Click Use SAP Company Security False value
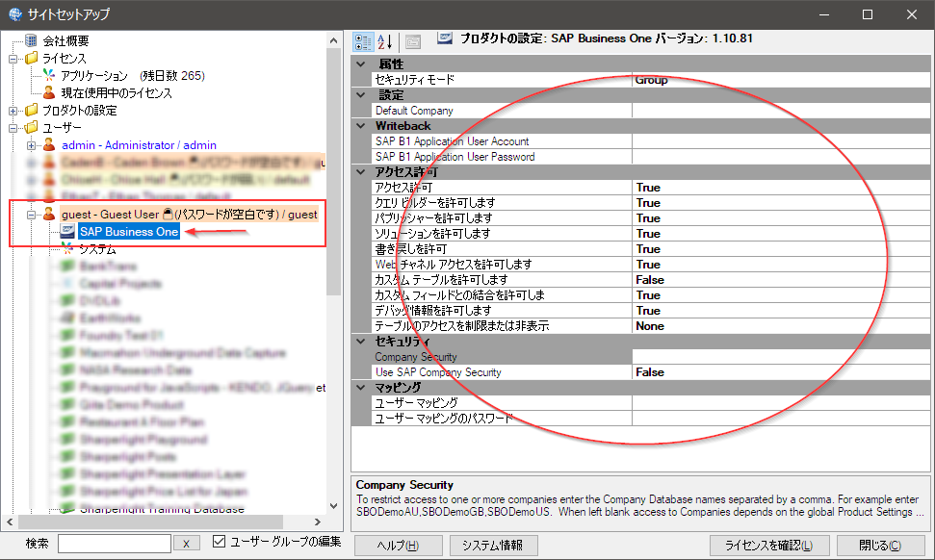This screenshot has height=560, width=935. click(781, 371)
